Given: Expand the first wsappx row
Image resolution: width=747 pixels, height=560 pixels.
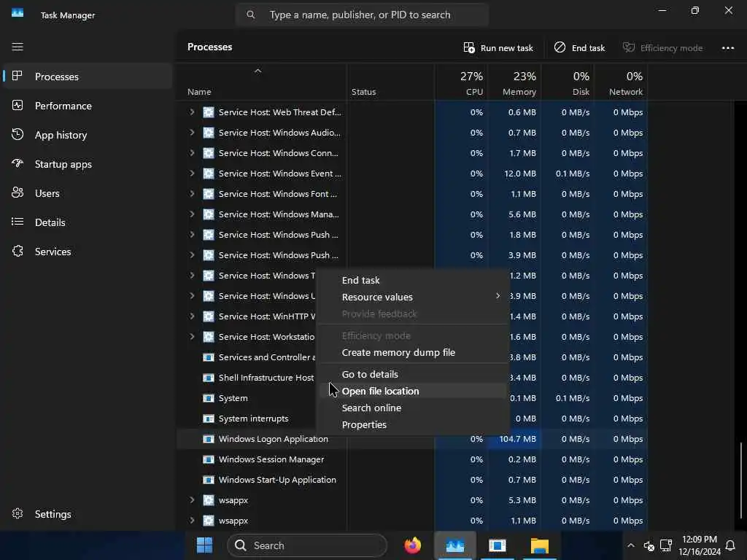Looking at the screenshot, I should [x=192, y=500].
